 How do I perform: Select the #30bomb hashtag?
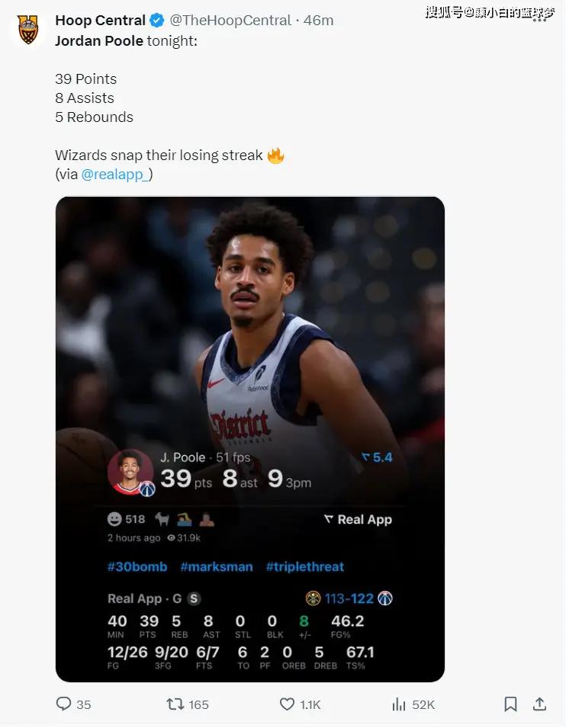pos(138,566)
